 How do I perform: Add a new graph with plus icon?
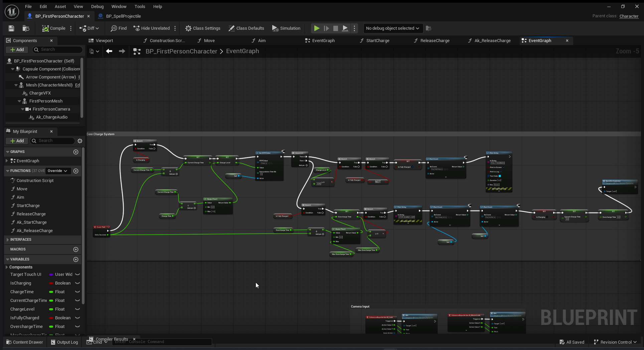(76, 152)
